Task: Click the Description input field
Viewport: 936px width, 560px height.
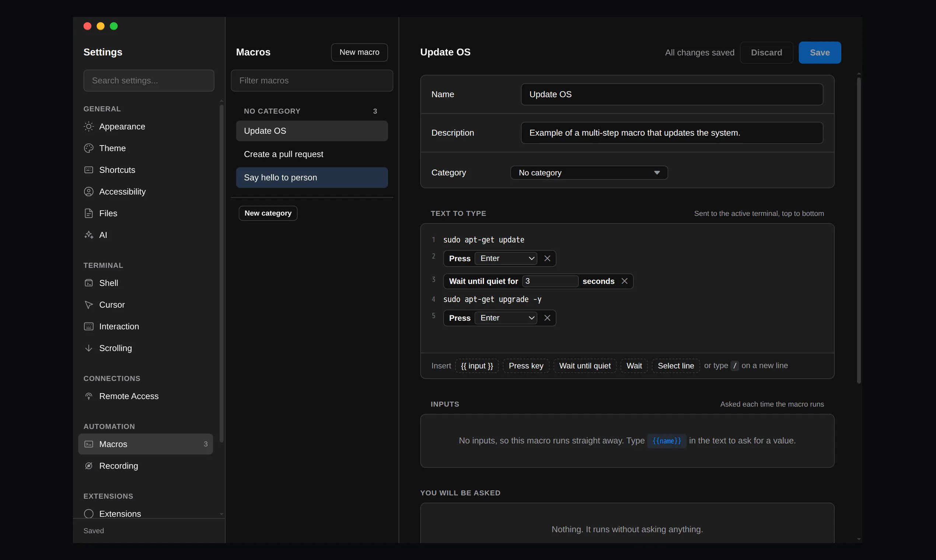Action: [672, 133]
